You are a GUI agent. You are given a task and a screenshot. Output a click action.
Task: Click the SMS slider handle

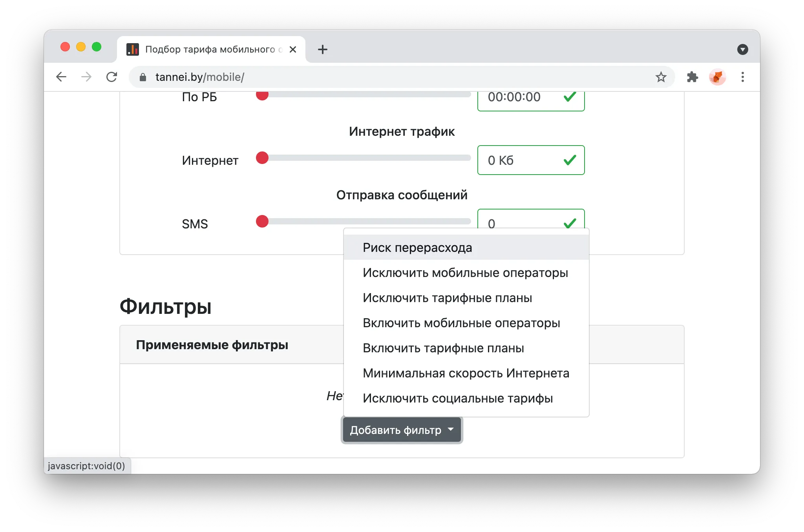click(262, 221)
